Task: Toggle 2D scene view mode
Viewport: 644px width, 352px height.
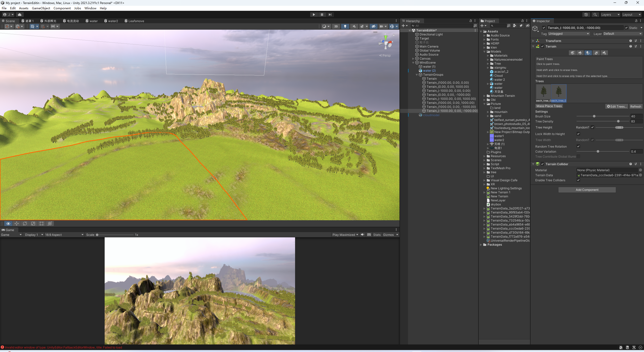Action: 336,26
